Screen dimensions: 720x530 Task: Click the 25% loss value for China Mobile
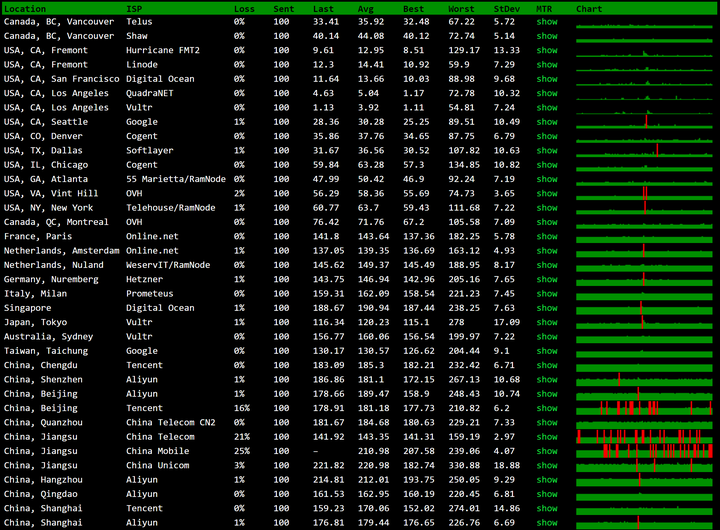pos(242,451)
